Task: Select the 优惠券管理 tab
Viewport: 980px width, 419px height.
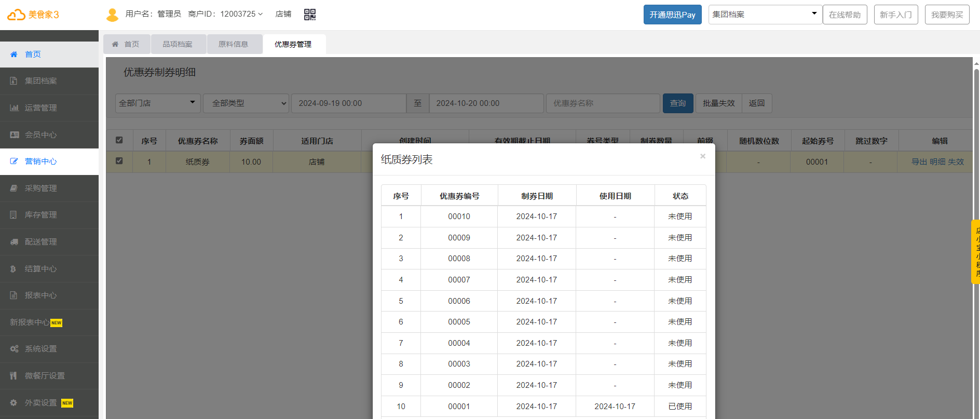Action: (x=294, y=44)
